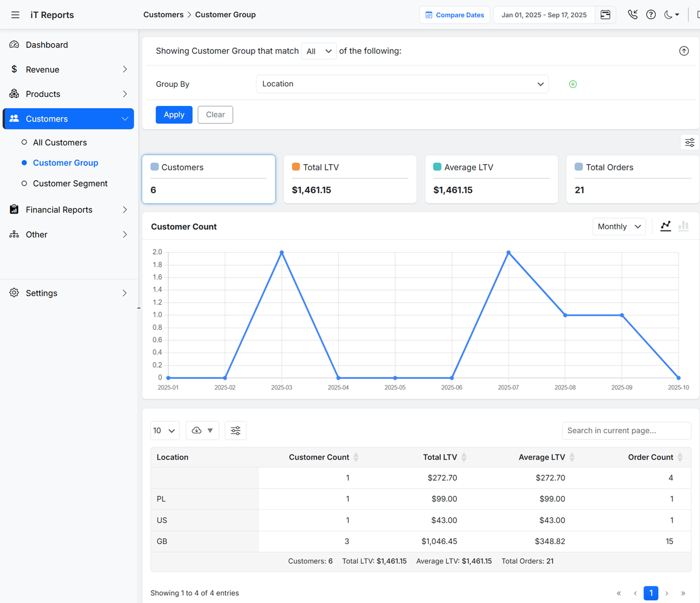Click the hamburger menu icon
700x603 pixels.
[x=15, y=15]
